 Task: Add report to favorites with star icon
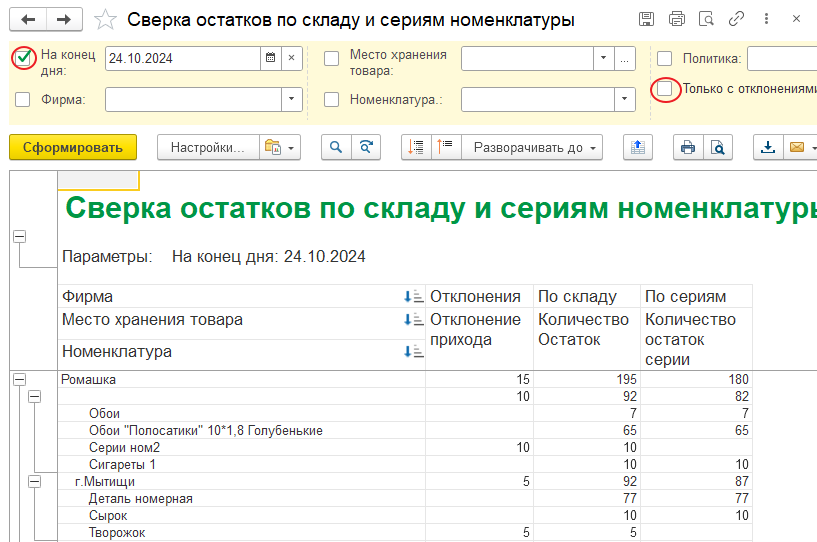(x=104, y=19)
